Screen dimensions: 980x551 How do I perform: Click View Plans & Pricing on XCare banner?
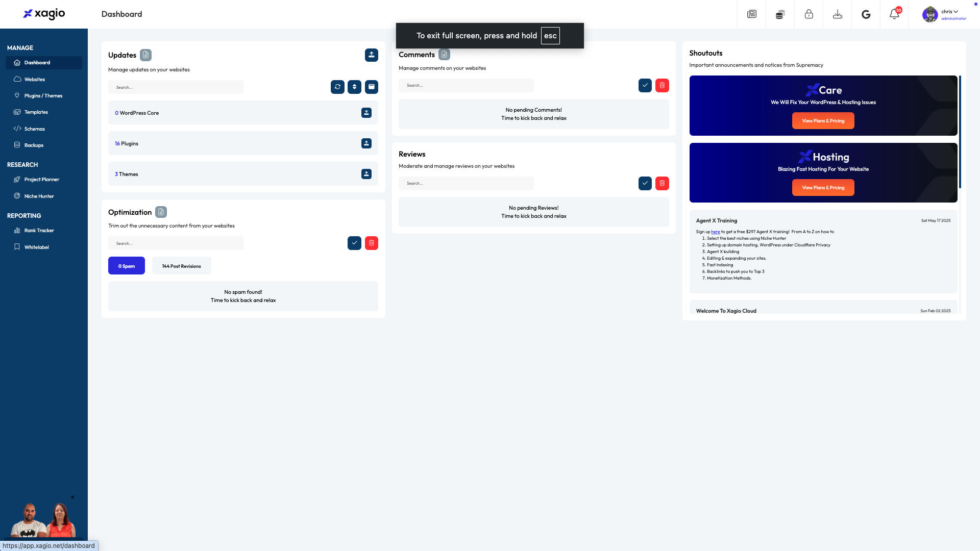pyautogui.click(x=823, y=121)
